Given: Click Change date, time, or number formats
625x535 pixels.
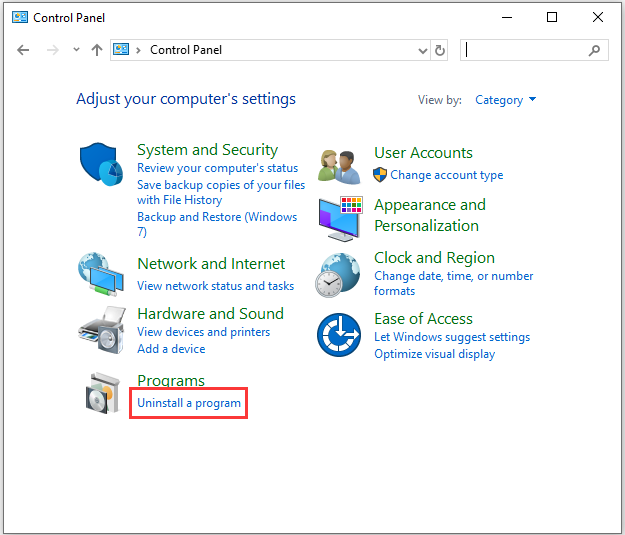Looking at the screenshot, I should (x=454, y=283).
